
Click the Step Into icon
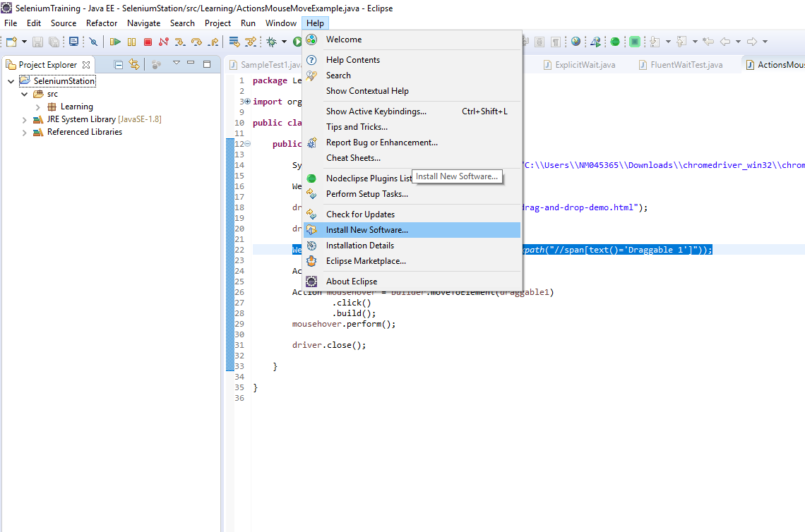pos(179,42)
